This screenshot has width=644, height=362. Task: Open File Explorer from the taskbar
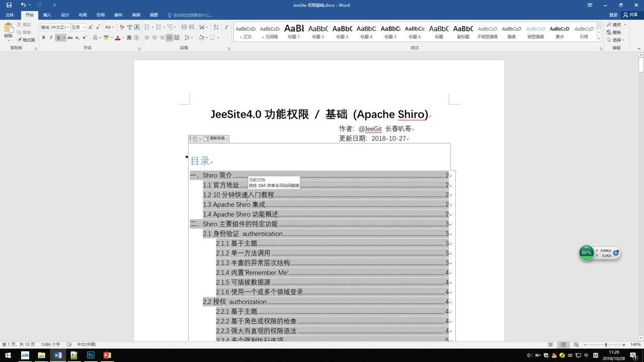click(x=41, y=355)
